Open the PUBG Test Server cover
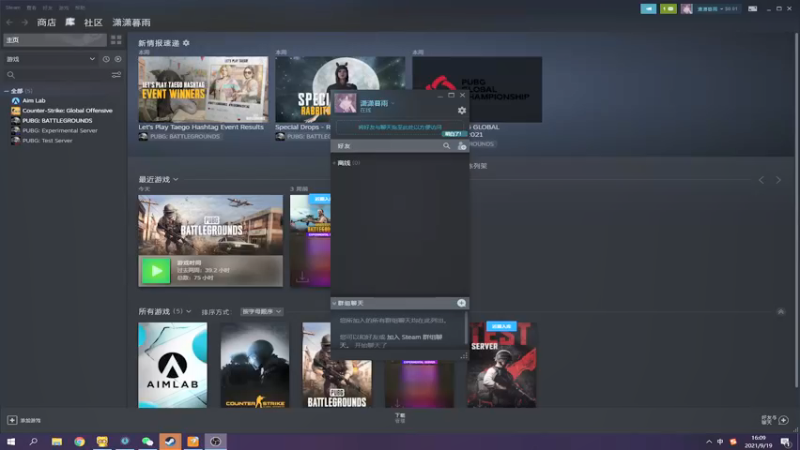Image resolution: width=800 pixels, height=450 pixels. click(502, 365)
